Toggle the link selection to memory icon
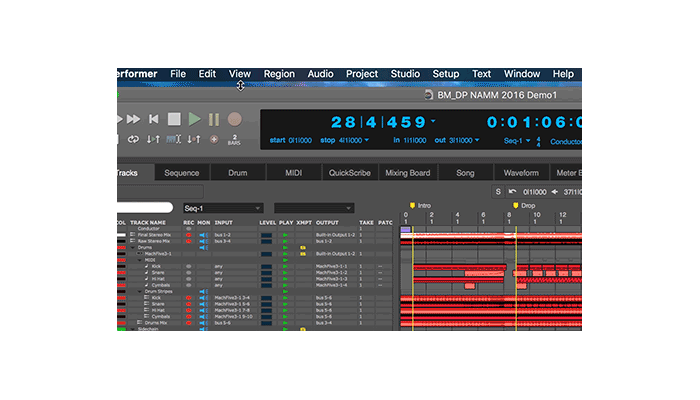The image size is (700, 400). (174, 139)
